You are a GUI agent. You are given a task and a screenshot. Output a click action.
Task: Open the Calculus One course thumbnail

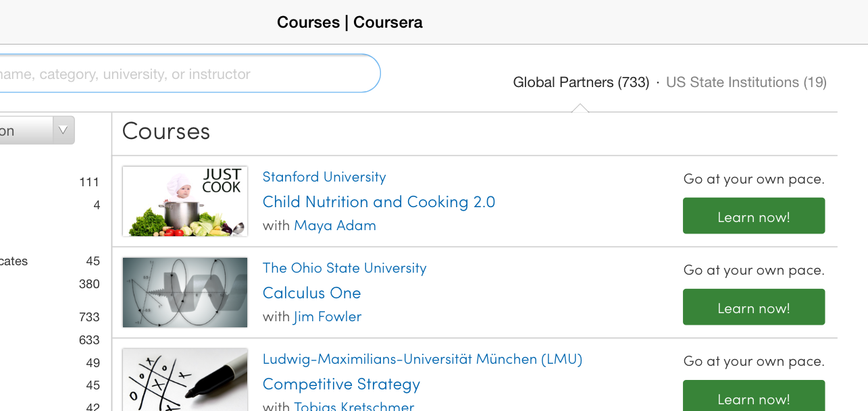(x=185, y=292)
